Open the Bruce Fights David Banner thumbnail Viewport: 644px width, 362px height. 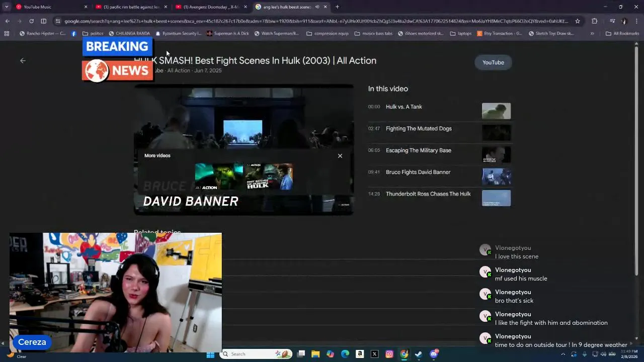[496, 176]
